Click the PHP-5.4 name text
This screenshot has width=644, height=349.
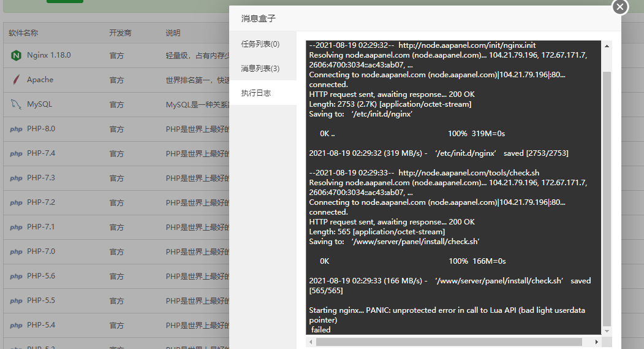41,324
